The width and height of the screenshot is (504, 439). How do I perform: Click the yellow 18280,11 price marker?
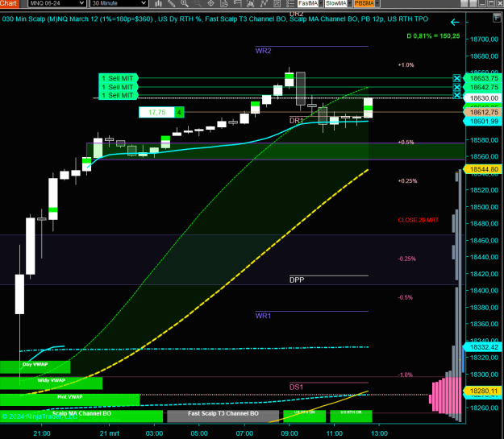(482, 391)
